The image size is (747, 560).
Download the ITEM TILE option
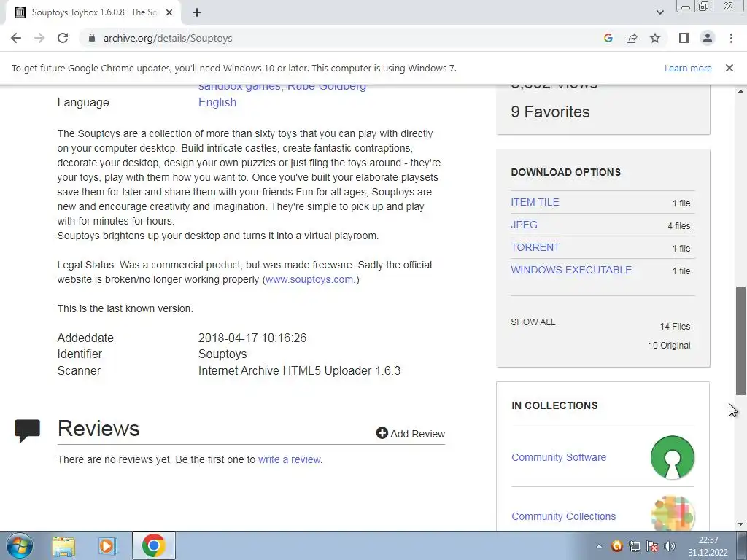tap(535, 202)
